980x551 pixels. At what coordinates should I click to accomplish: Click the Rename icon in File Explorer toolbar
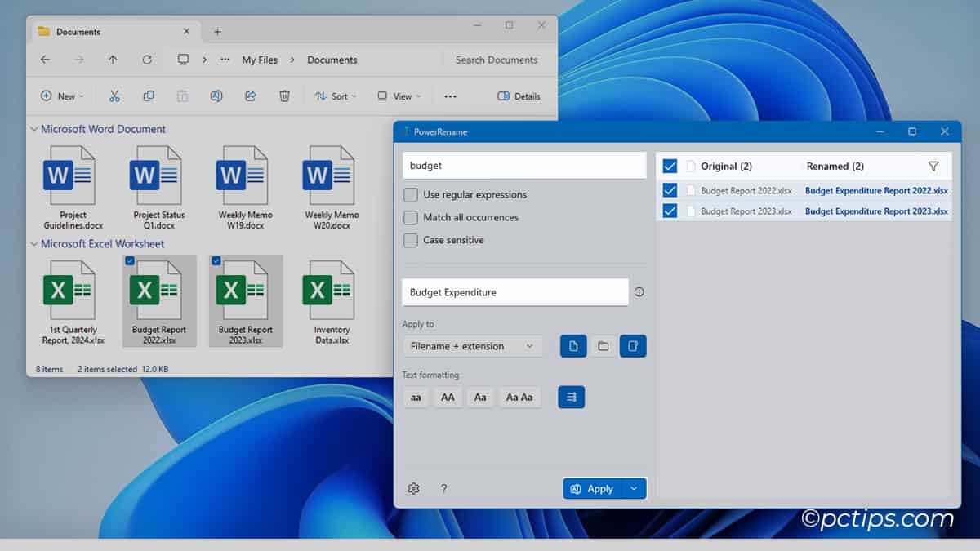pyautogui.click(x=216, y=96)
